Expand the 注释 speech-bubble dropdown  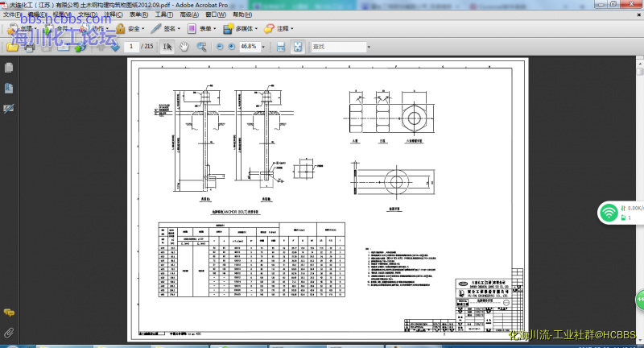[292, 29]
